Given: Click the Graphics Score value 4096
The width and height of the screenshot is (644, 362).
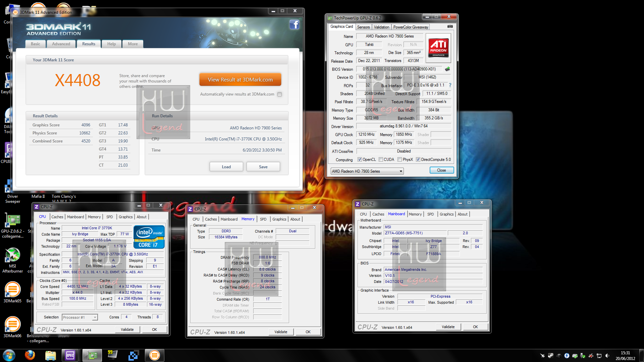Looking at the screenshot, I should pos(86,125).
